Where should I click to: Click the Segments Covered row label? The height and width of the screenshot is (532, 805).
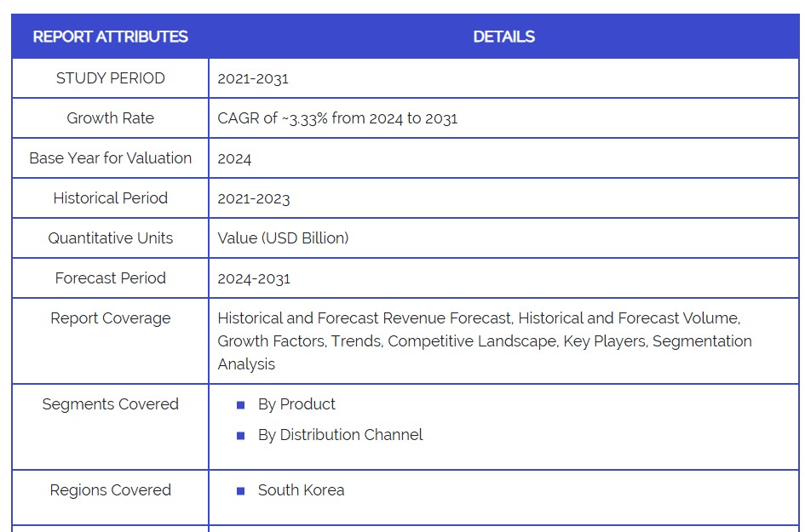[x=110, y=404]
